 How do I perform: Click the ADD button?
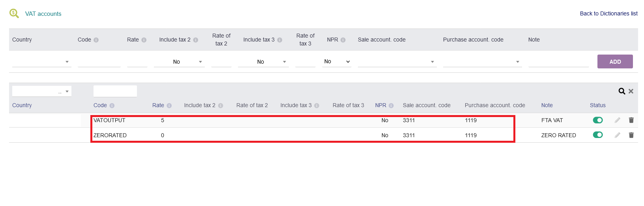click(x=615, y=62)
